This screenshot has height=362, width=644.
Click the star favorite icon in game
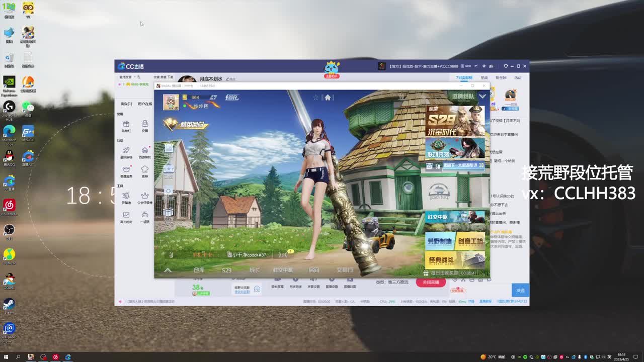coord(316,98)
